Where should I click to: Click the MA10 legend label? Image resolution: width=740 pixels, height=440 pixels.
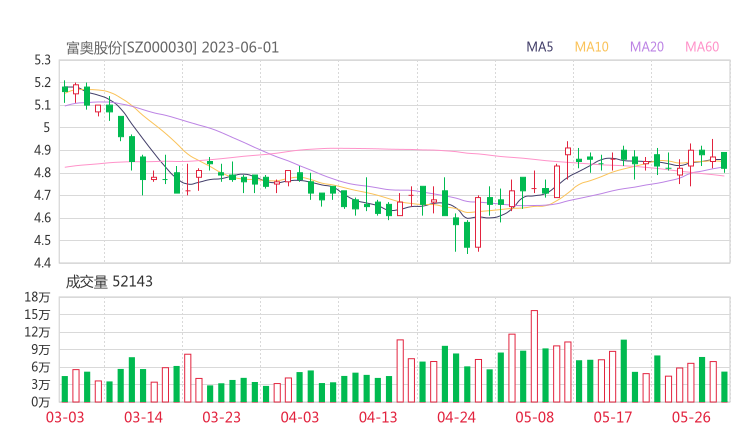click(x=591, y=47)
